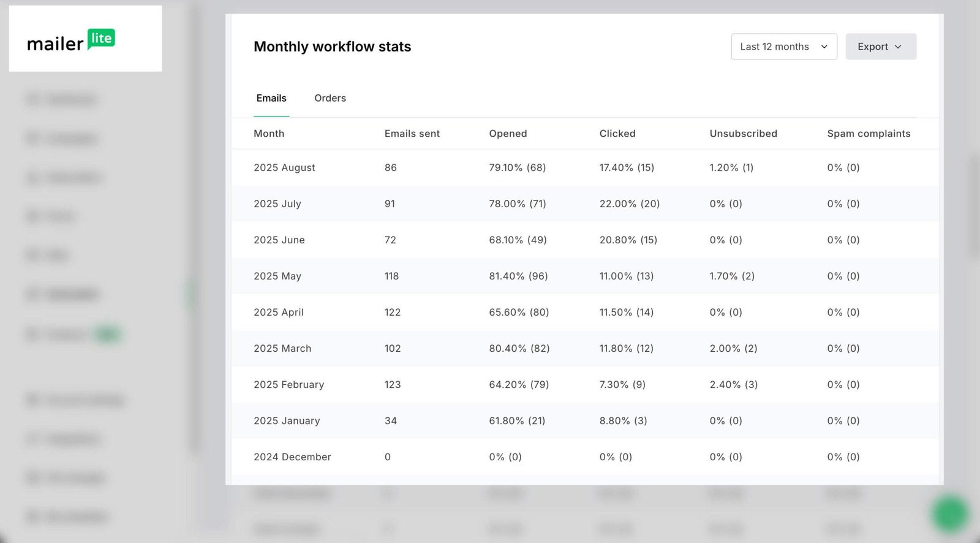Screen dimensions: 980x543
Task: Click the MailerLite logo
Action: pyautogui.click(x=71, y=40)
